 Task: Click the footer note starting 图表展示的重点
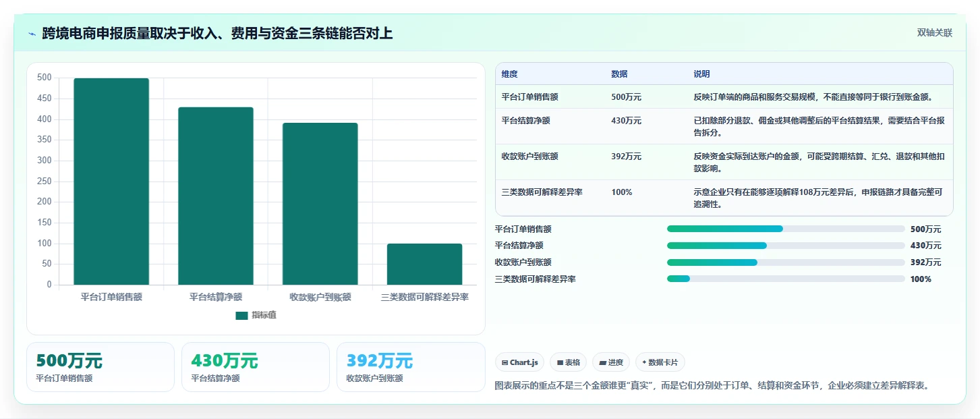tap(712, 386)
